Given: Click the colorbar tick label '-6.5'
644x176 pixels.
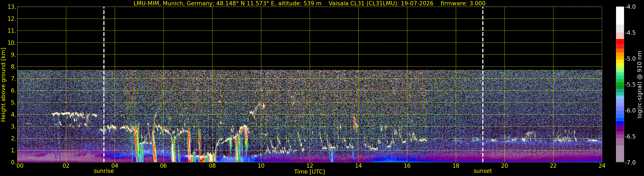Looking at the screenshot, I should tap(630, 136).
